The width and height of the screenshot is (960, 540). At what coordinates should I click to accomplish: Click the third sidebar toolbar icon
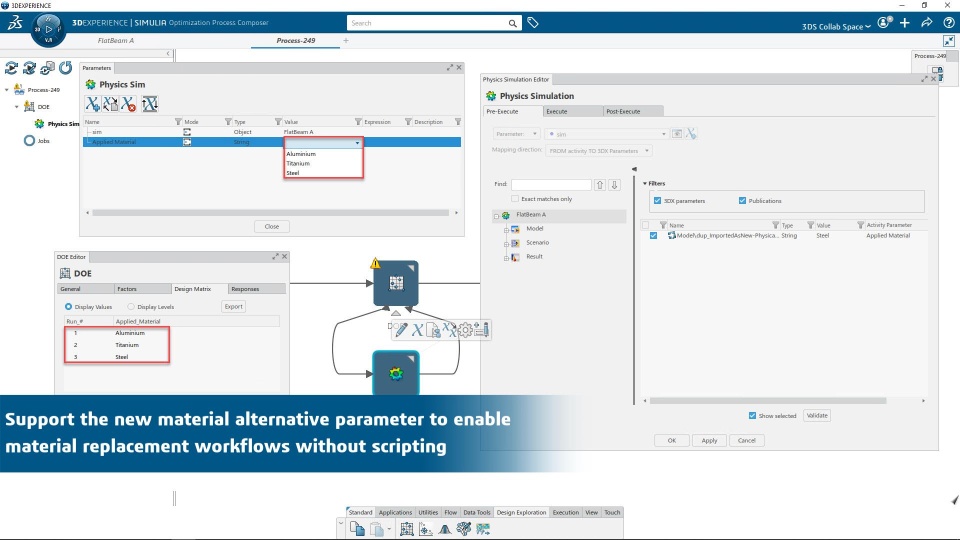tap(47, 68)
